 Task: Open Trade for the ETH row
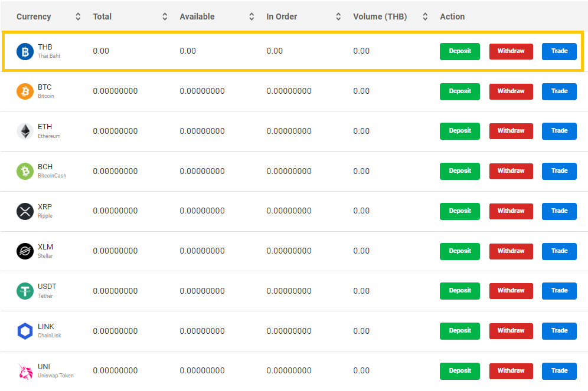tap(559, 131)
